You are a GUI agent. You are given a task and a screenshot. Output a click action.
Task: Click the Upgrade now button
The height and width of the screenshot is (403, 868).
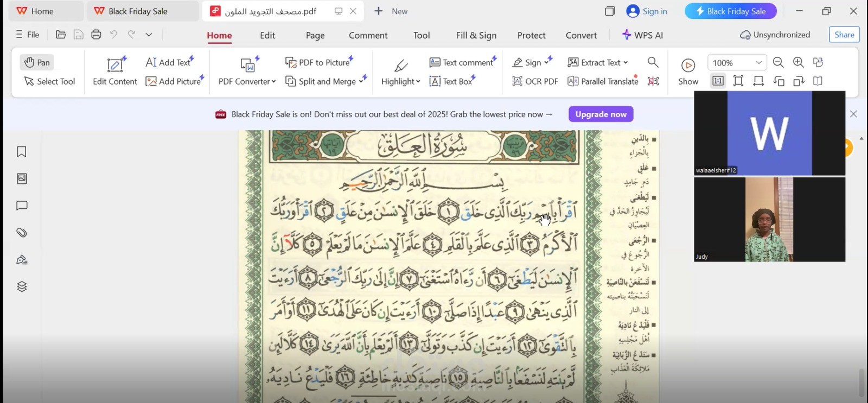[601, 114]
